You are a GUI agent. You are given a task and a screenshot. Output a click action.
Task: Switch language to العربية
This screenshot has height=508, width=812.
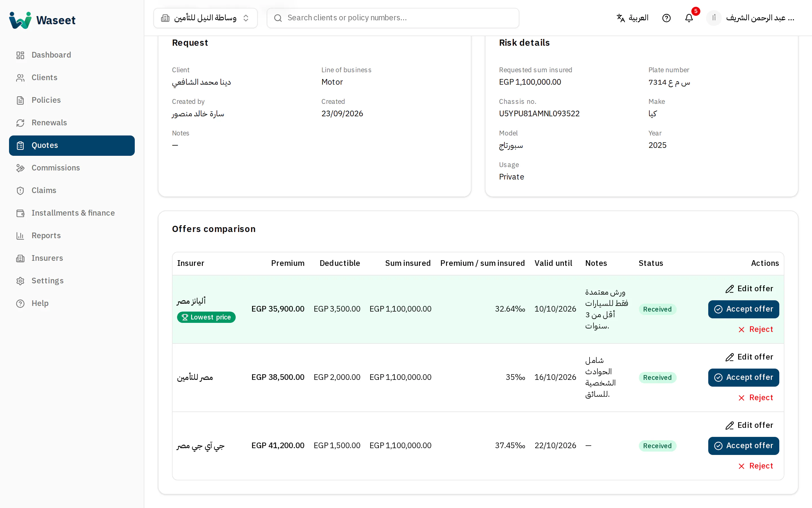632,18
